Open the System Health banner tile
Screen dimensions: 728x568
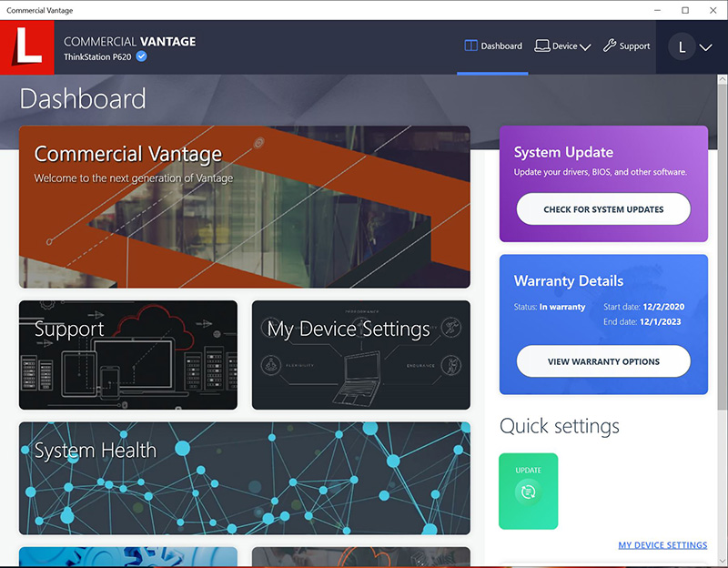(x=244, y=478)
